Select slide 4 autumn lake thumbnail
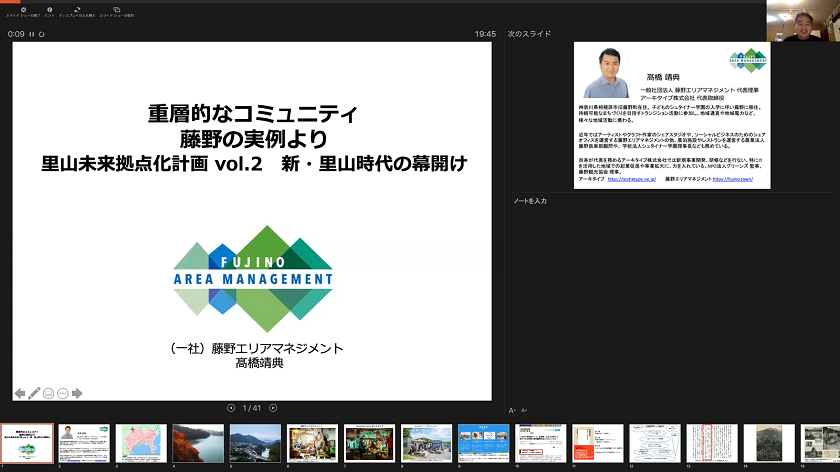This screenshot has height=472, width=840. pos(198,443)
